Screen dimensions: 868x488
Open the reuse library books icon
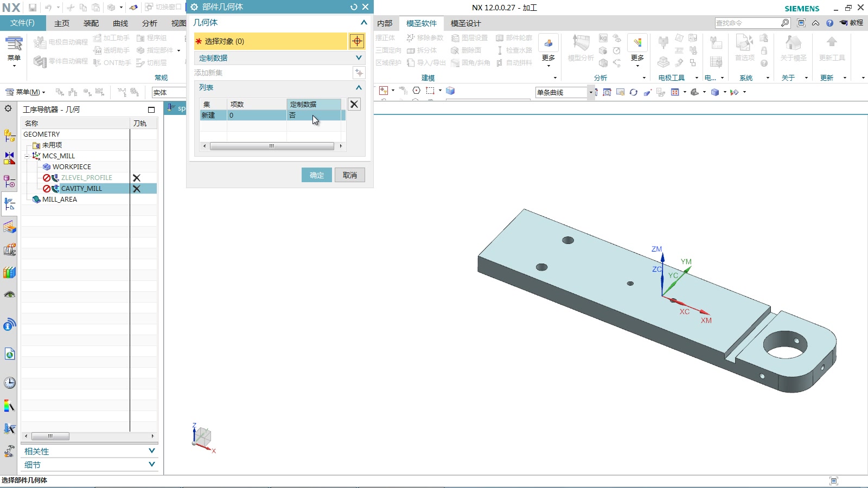9,272
